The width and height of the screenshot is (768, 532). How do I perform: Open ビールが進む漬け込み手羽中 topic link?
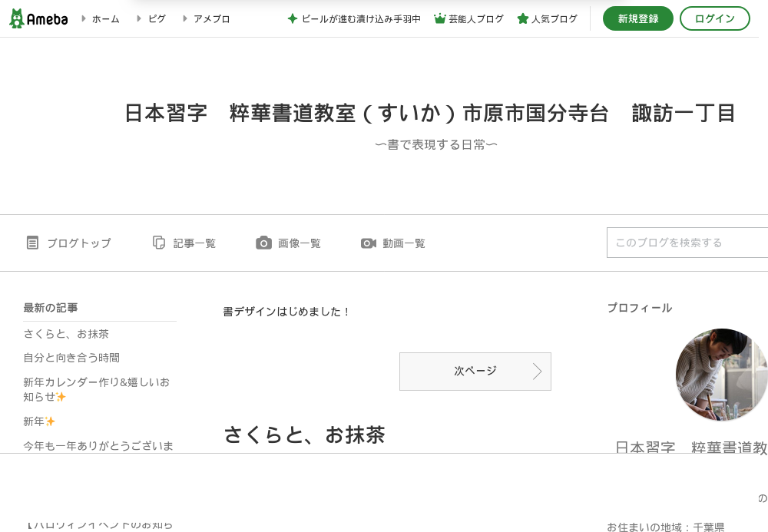point(361,19)
